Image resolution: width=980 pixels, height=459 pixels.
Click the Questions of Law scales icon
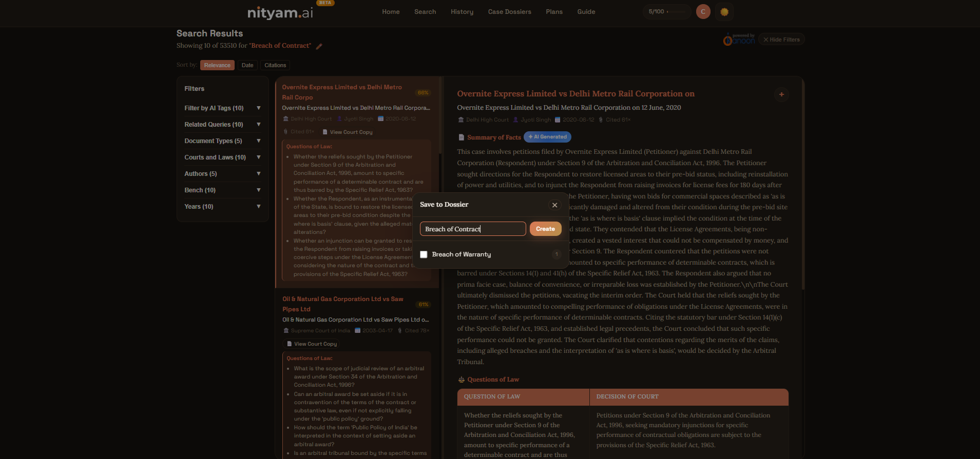461,380
